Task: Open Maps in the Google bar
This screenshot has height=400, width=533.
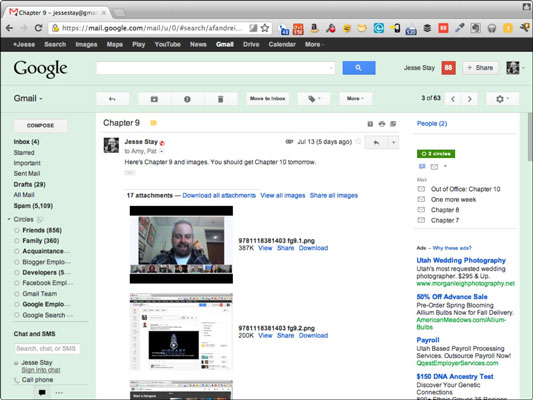Action: [115, 45]
